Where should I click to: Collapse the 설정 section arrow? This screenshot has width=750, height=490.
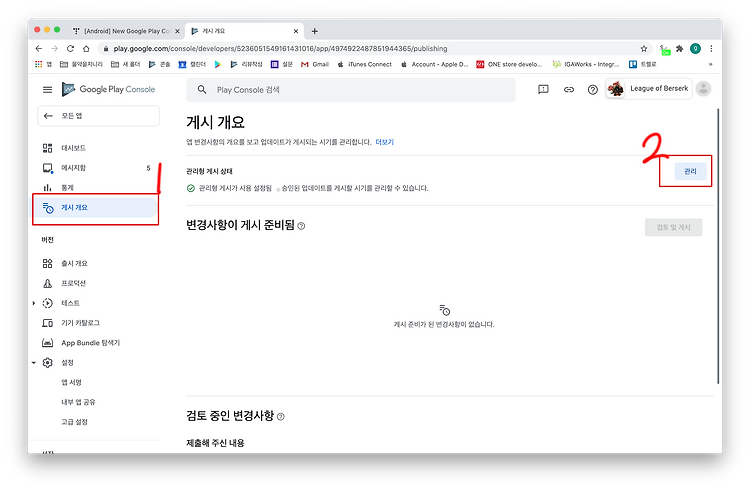[33, 363]
